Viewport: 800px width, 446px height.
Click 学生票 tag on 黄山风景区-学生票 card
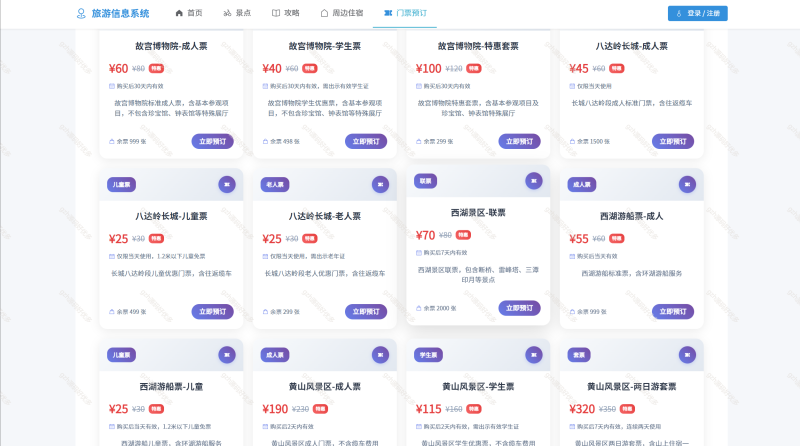(429, 355)
